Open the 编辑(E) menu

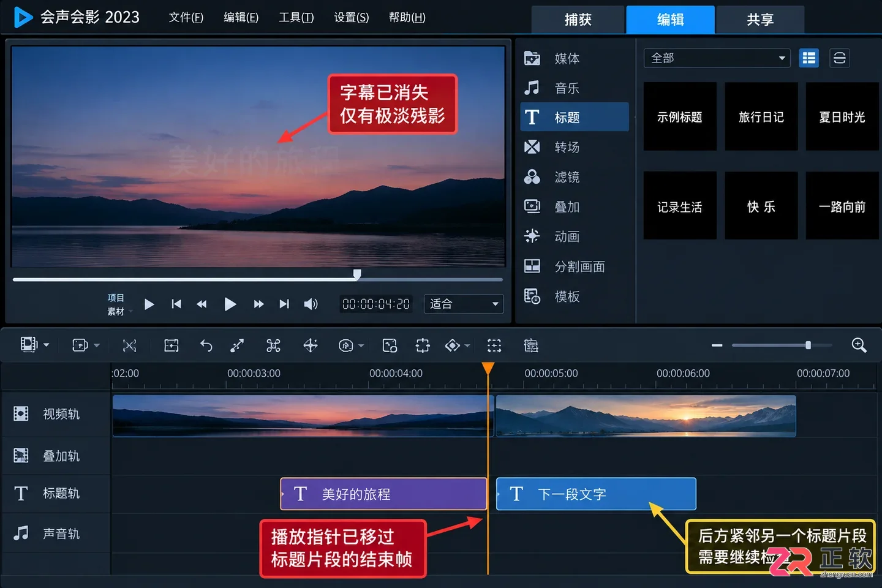coord(241,17)
